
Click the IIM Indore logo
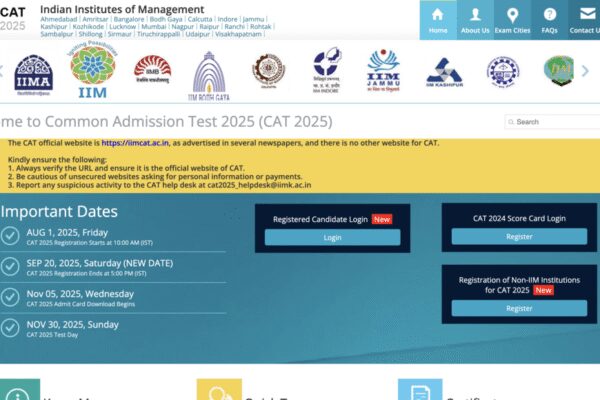[x=326, y=70]
